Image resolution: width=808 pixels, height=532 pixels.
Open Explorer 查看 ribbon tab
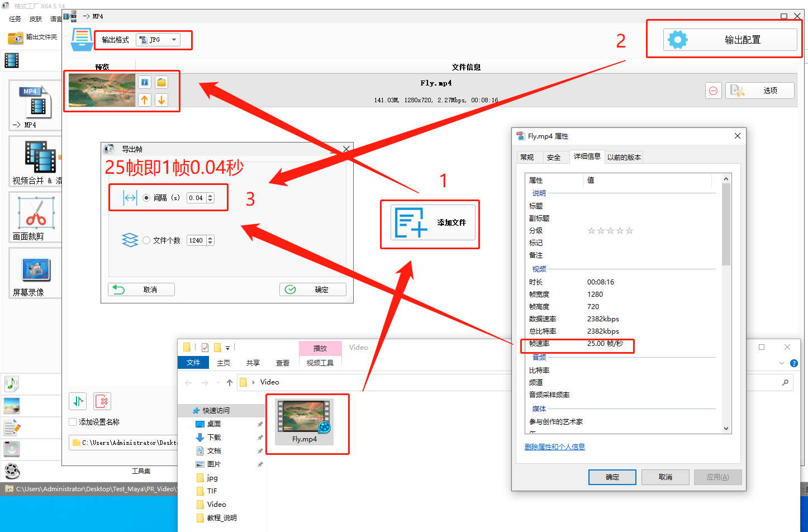(x=283, y=363)
